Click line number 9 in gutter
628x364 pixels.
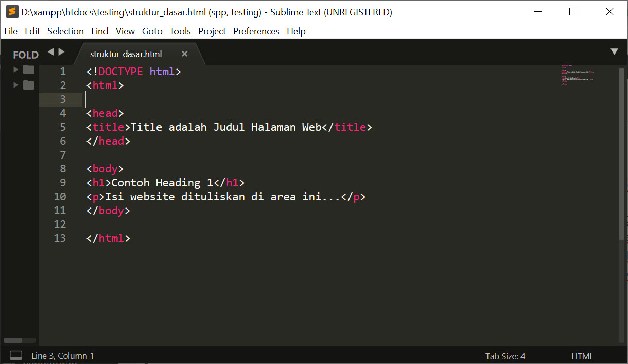point(63,183)
